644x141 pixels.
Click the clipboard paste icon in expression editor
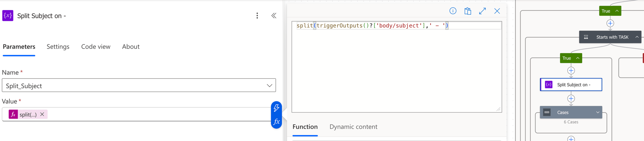pyautogui.click(x=468, y=11)
